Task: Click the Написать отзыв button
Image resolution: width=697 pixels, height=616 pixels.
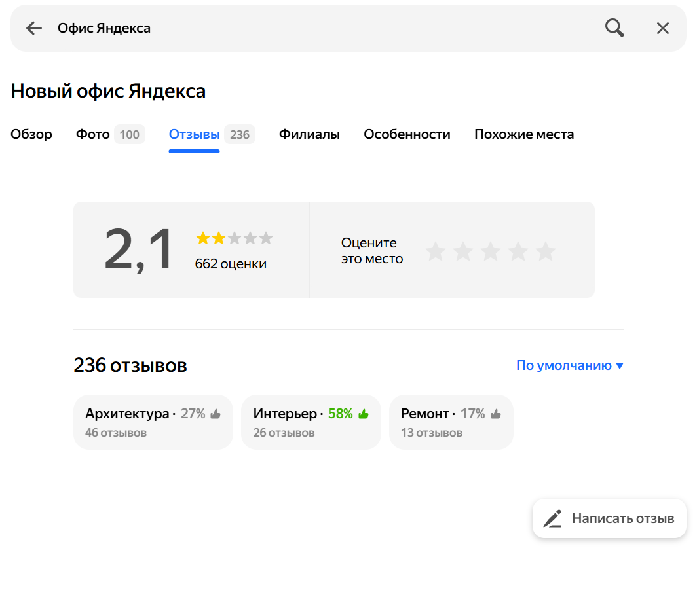Action: [x=609, y=518]
